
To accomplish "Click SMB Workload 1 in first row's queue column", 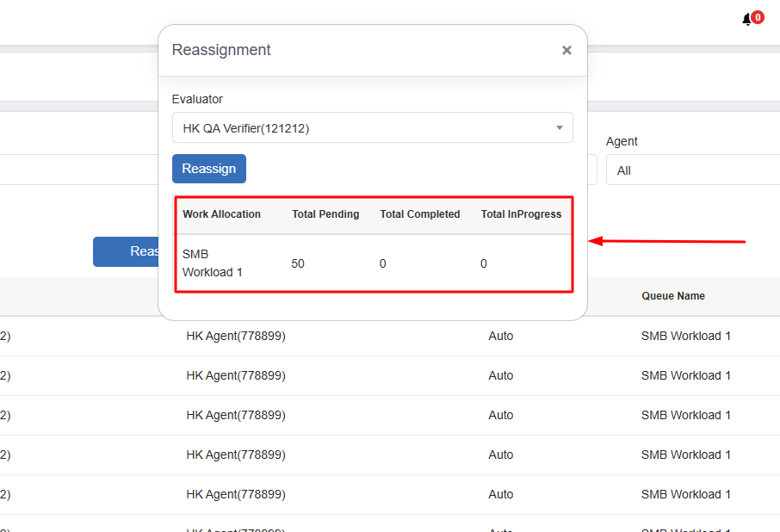I will click(685, 336).
